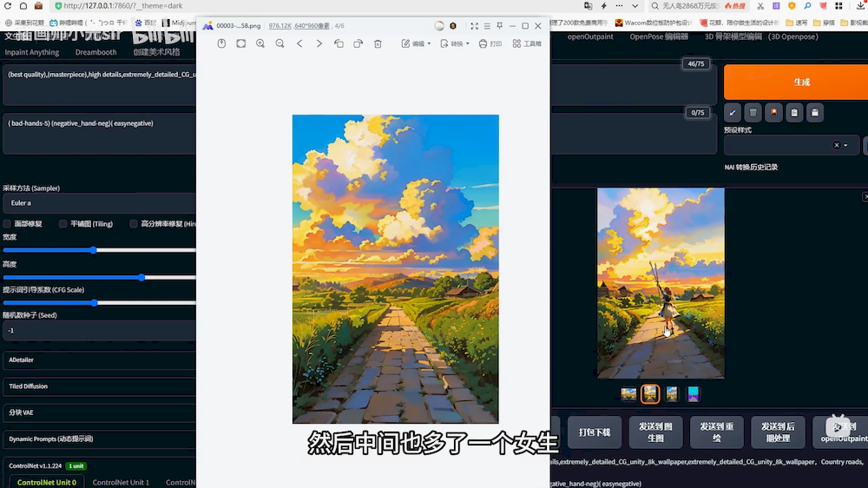
Task: Open the OpenPose 编辑器 tab
Action: pyautogui.click(x=659, y=36)
